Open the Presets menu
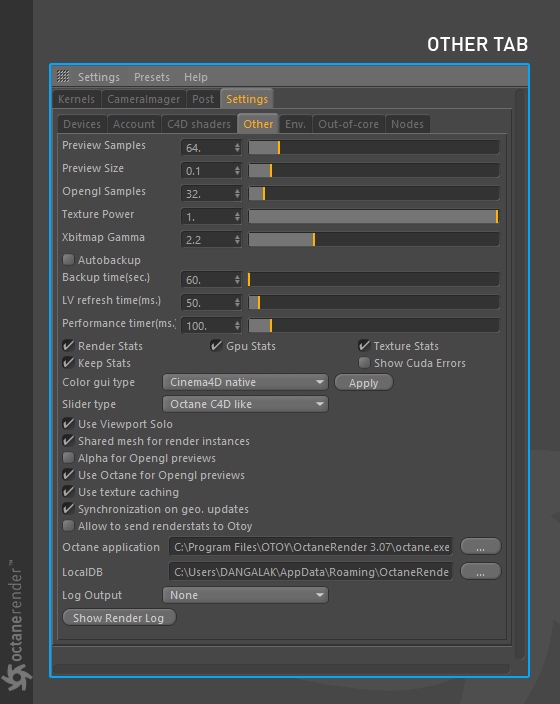560x704 pixels. tap(152, 77)
